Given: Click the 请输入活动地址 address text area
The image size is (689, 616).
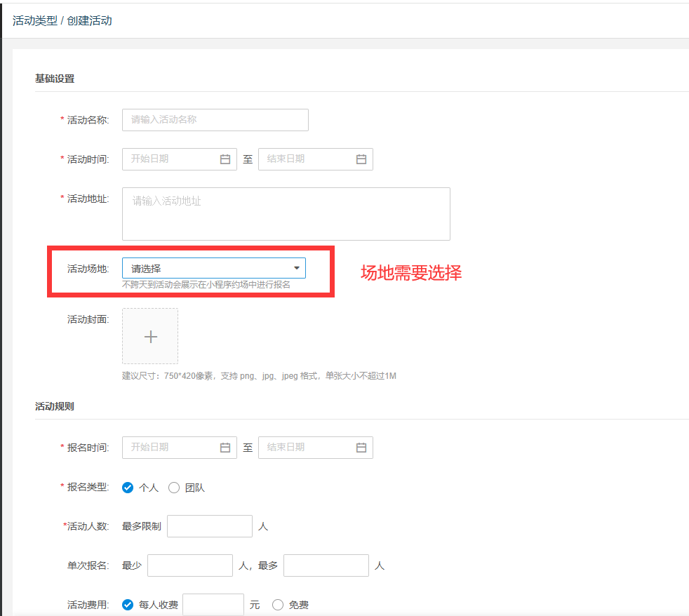Looking at the screenshot, I should pyautogui.click(x=286, y=214).
